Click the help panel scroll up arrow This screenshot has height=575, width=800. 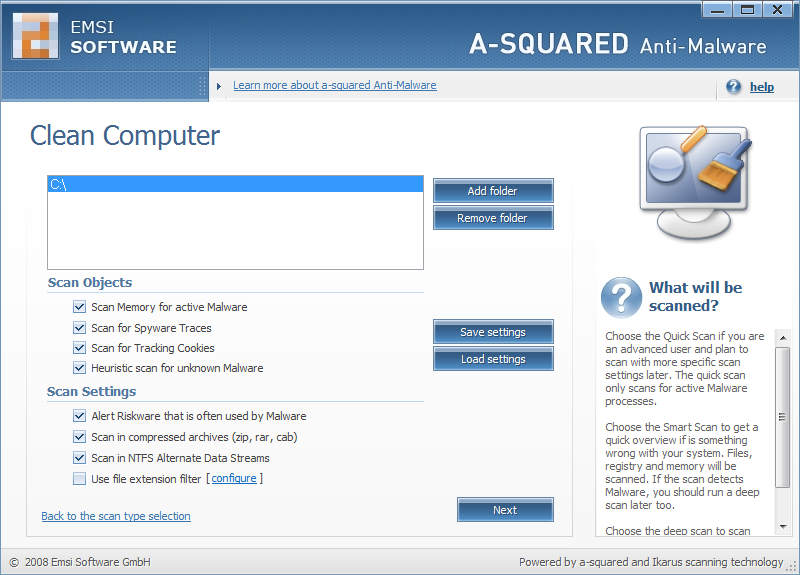tap(783, 338)
